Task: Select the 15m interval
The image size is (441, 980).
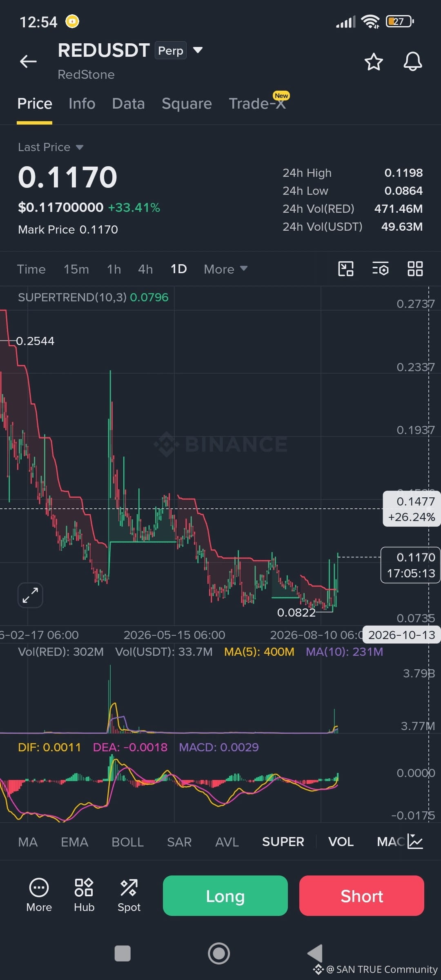Action: (x=76, y=269)
